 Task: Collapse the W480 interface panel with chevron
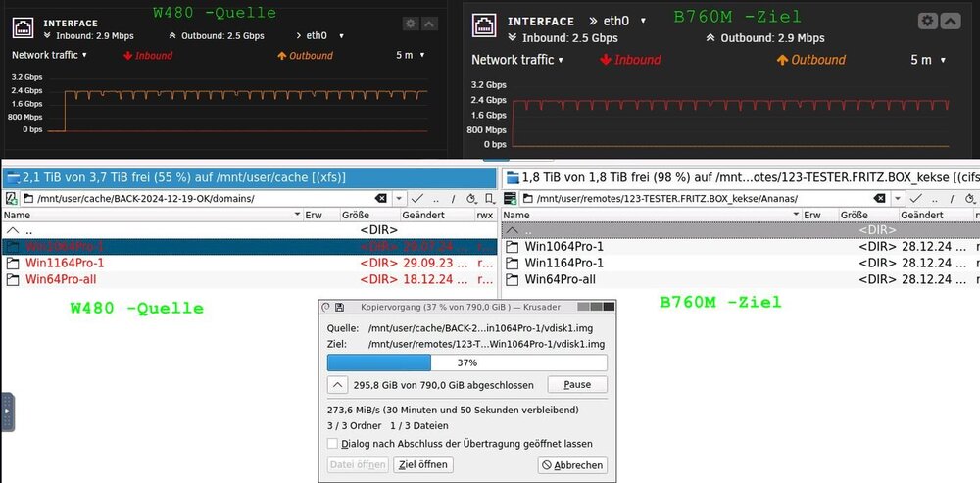[x=429, y=24]
